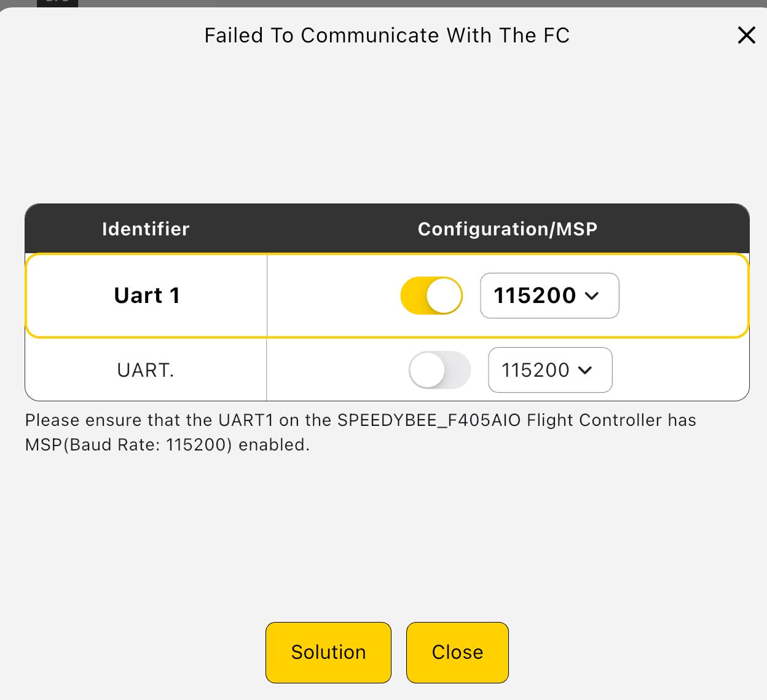767x700 pixels.
Task: Click the dialog title about failed FC communication
Action: pos(387,36)
